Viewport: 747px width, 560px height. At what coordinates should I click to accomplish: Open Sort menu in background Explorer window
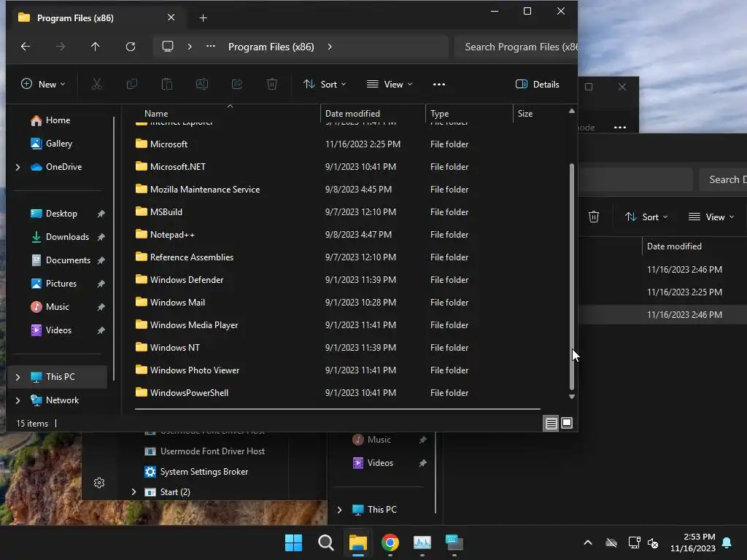click(646, 217)
